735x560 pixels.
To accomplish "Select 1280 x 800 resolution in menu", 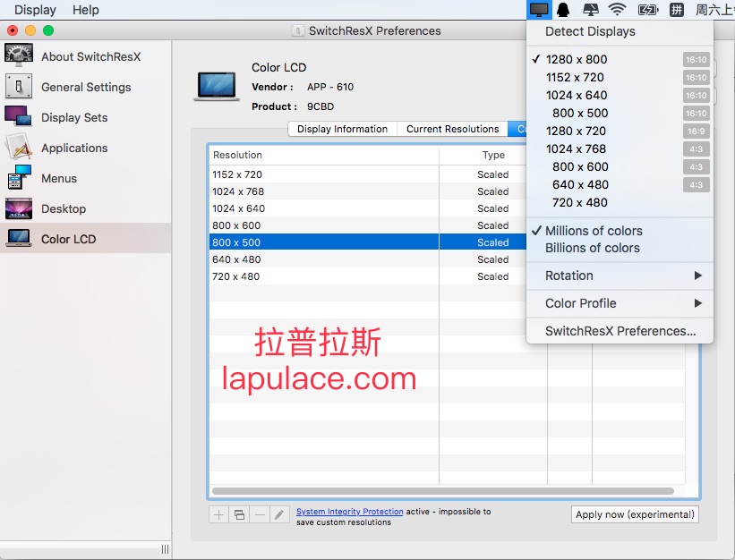I will (x=620, y=59).
